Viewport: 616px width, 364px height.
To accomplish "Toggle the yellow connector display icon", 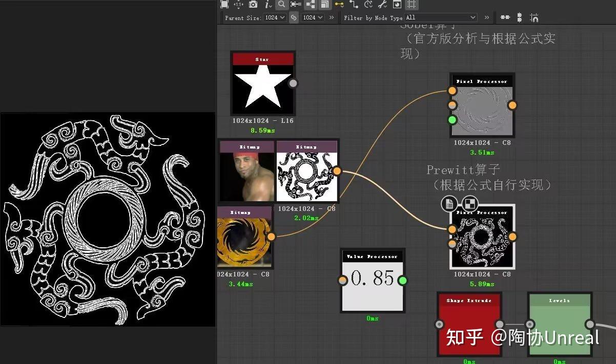I will [339, 5].
